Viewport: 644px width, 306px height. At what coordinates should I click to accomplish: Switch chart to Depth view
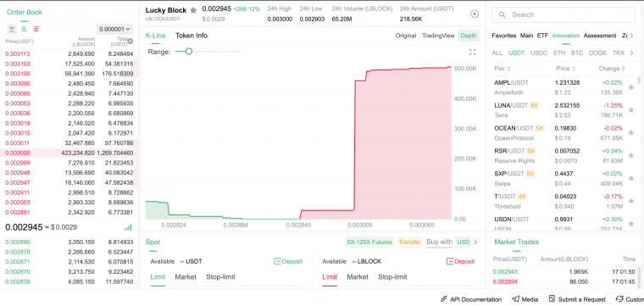pos(469,36)
